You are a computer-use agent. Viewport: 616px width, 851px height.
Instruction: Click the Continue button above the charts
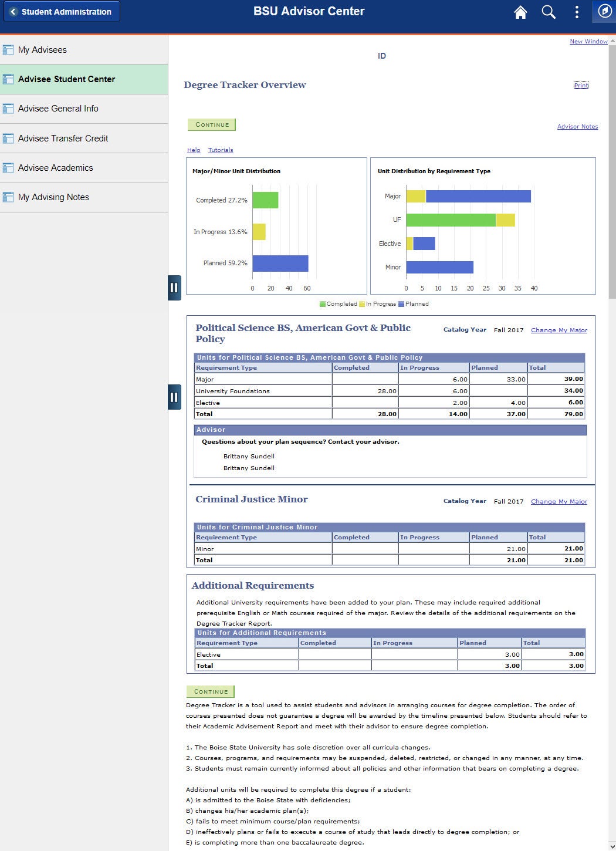212,124
